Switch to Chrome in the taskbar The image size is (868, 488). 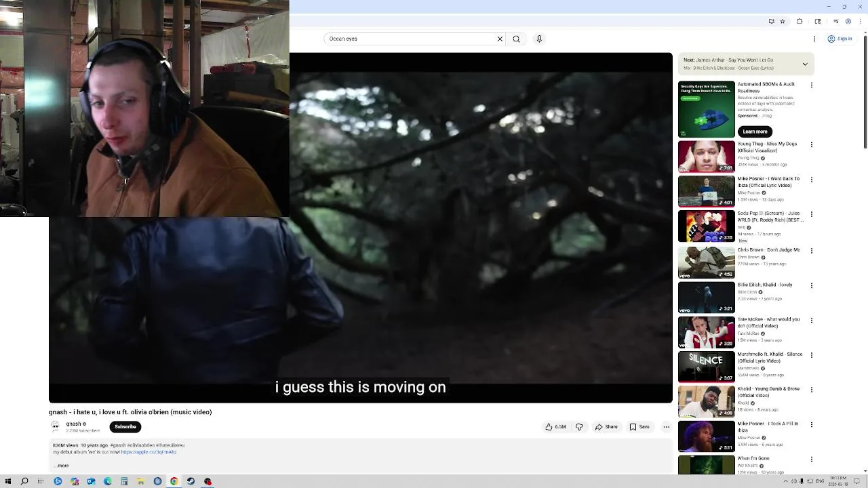pos(174,481)
